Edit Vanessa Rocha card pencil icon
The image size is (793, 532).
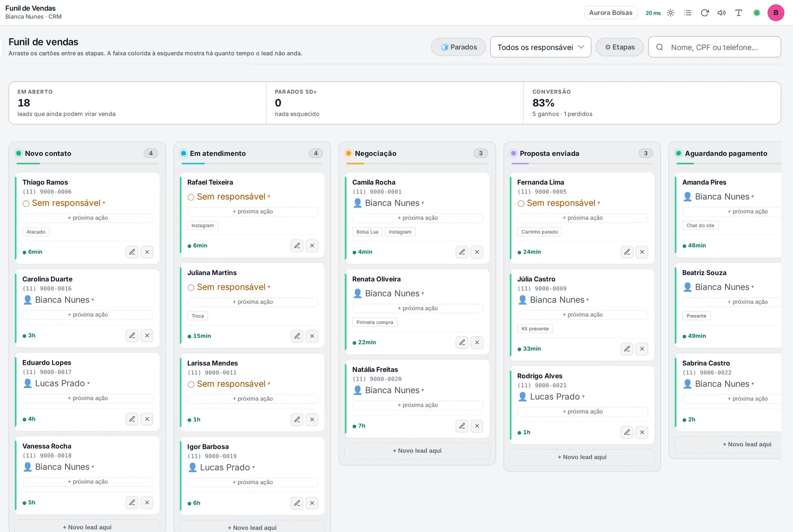[132, 503]
